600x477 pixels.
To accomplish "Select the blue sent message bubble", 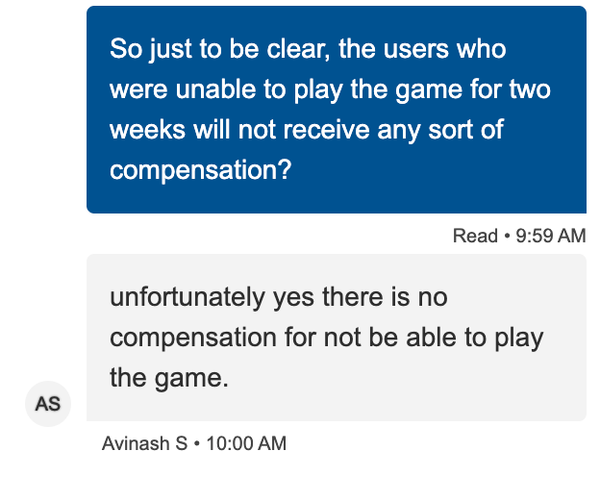I will click(336, 109).
